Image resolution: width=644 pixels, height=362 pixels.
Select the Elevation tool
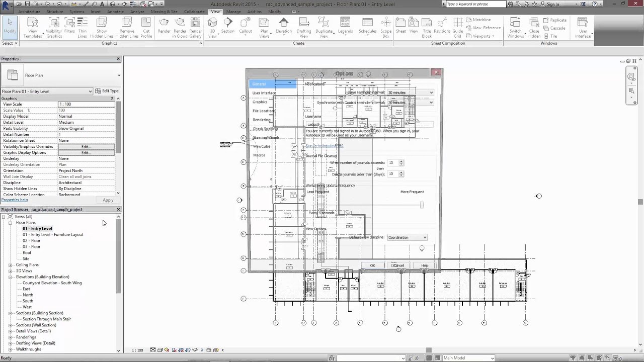[x=283, y=26]
